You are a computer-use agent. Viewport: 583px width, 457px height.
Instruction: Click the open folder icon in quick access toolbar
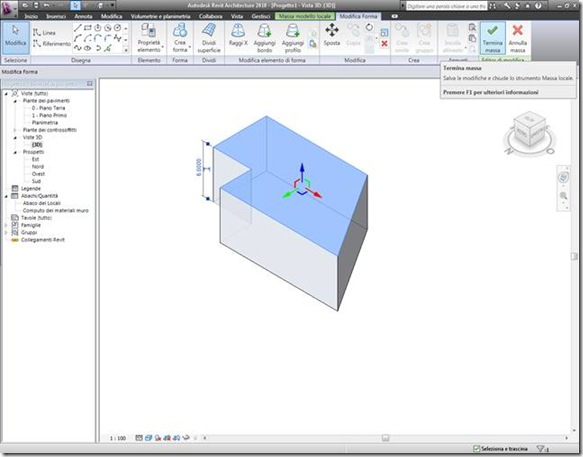(25, 6)
